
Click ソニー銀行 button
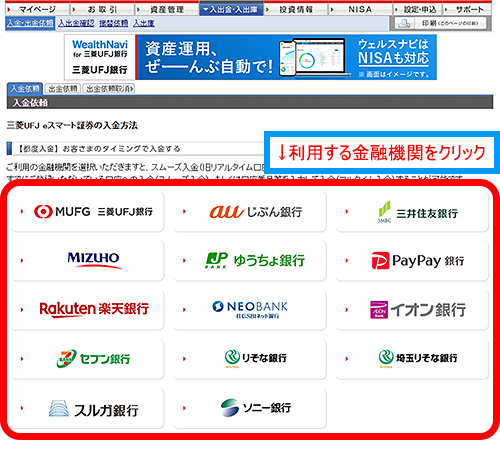[x=250, y=408]
